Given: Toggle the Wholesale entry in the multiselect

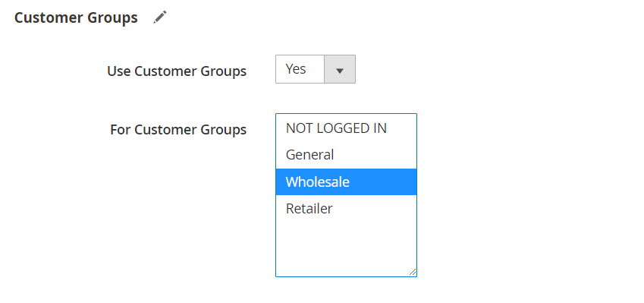Looking at the screenshot, I should click(x=346, y=181).
